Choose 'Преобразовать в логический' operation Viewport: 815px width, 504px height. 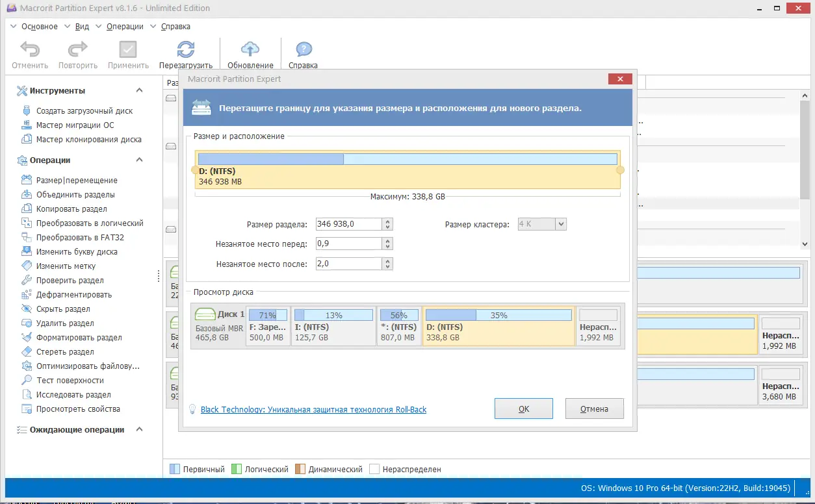pyautogui.click(x=90, y=223)
